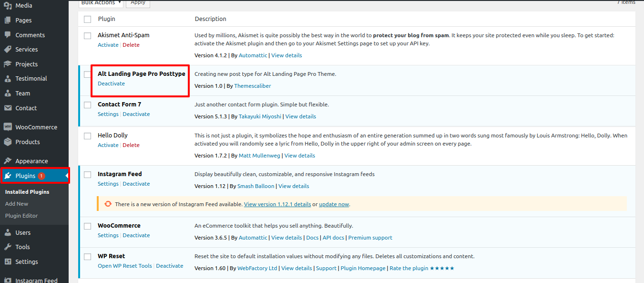The image size is (644, 283).
Task: Check the Akismet Anti-Spam checkbox
Action: point(87,36)
